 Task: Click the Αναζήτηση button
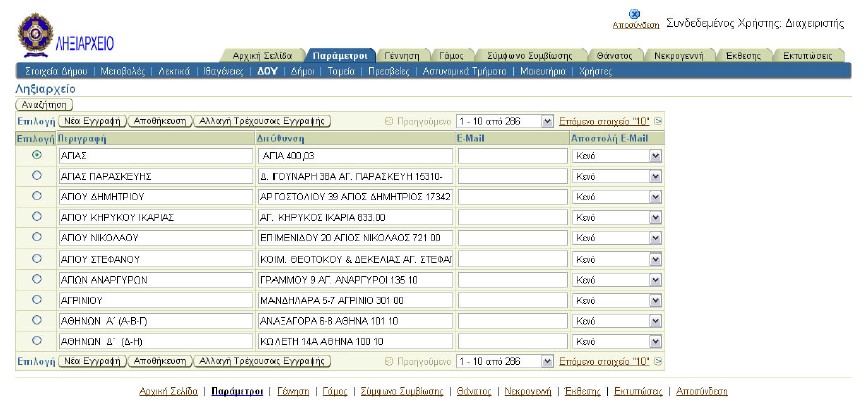click(x=44, y=105)
